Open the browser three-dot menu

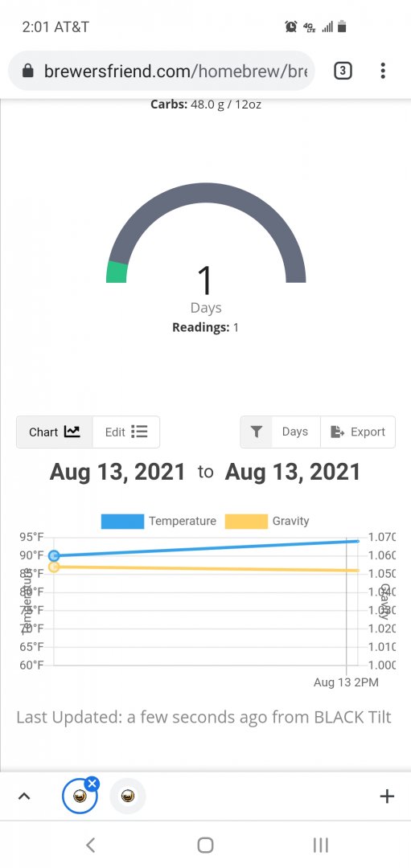pos(383,70)
